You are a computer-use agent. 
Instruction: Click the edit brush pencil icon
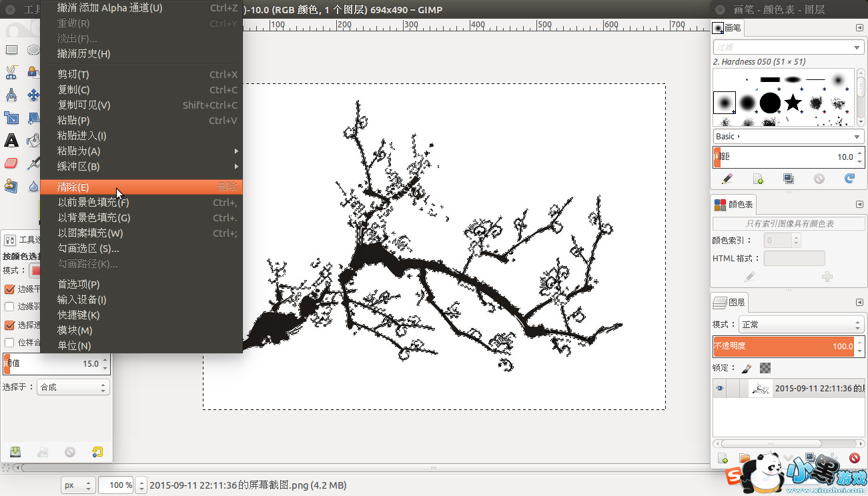(x=727, y=179)
